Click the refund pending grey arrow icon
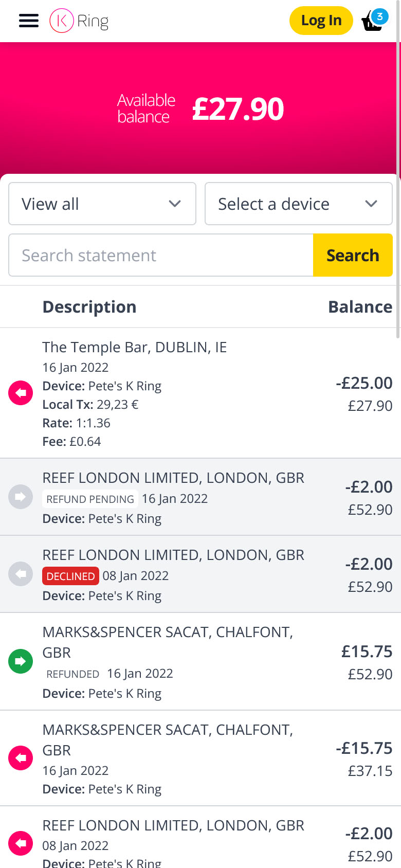This screenshot has height=868, width=401. point(21,497)
